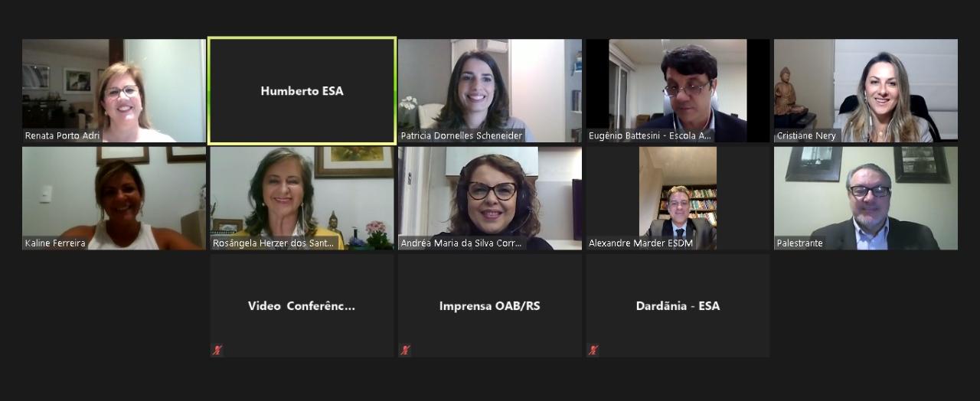Viewport: 980px width, 401px height.
Task: Select the Palestrante video tile
Action: tap(866, 198)
